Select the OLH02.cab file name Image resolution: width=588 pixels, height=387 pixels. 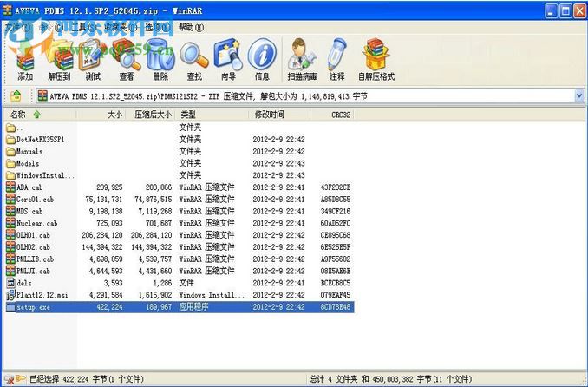point(33,247)
